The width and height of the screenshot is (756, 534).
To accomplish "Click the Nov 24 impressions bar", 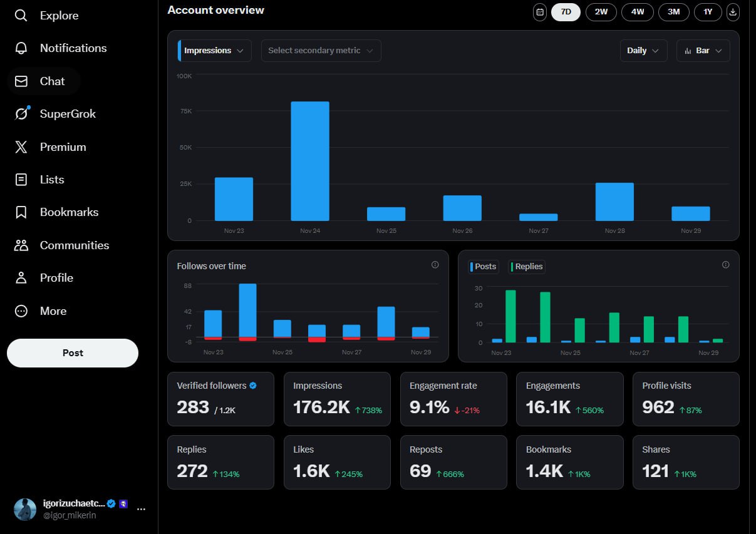I will tap(310, 161).
